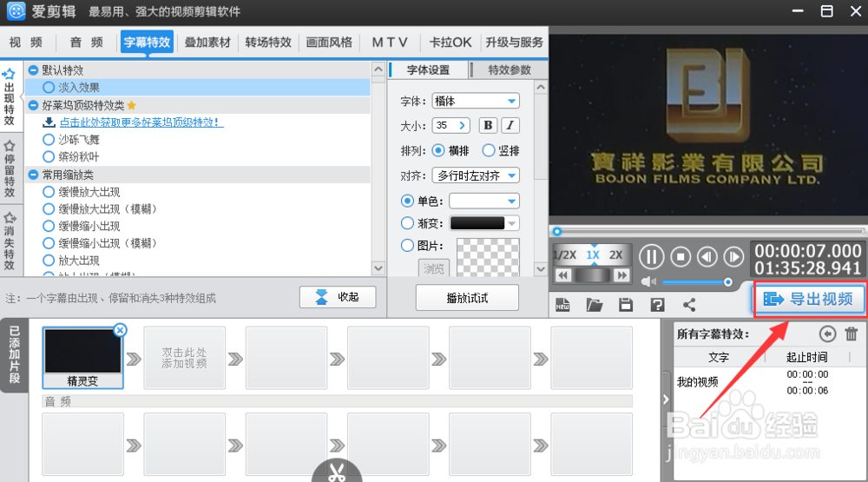Adjust the volume slider handle

[x=728, y=282]
